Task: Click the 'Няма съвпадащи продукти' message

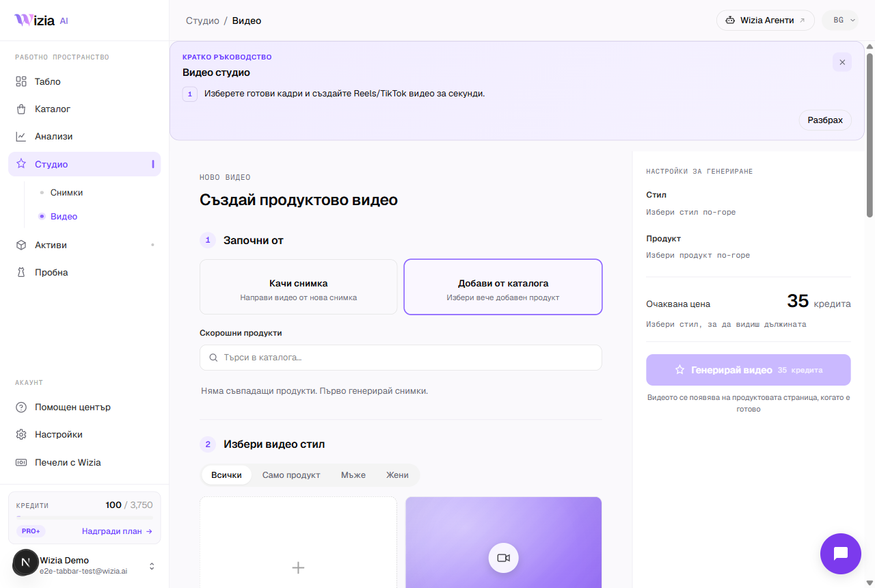Action: [x=314, y=391]
